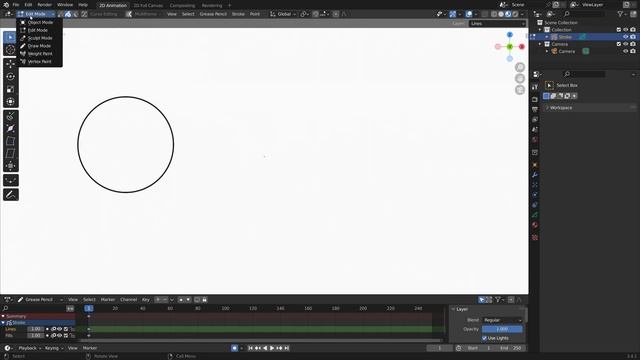640x360 pixels.
Task: Adjust the layer Opacity slider
Action: coord(502,329)
